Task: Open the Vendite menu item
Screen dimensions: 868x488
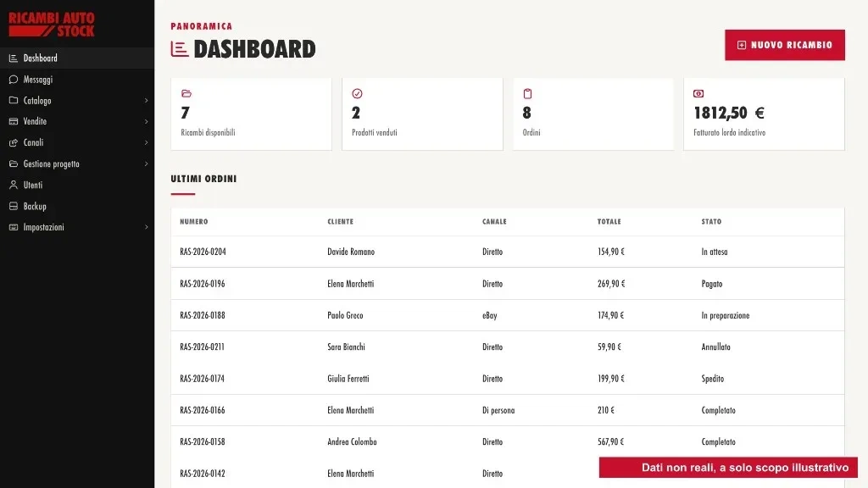Action: [77, 121]
